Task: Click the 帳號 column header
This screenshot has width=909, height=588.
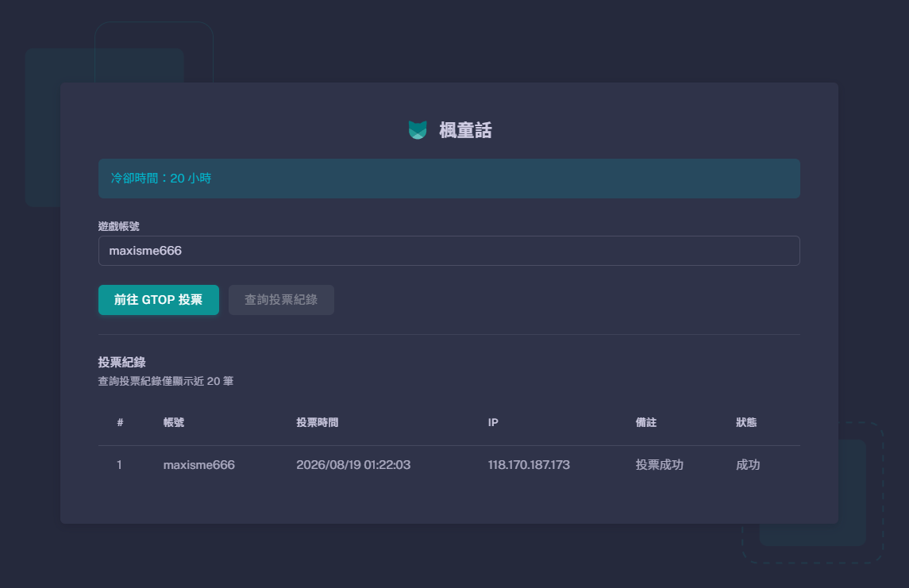Action: [x=174, y=423]
